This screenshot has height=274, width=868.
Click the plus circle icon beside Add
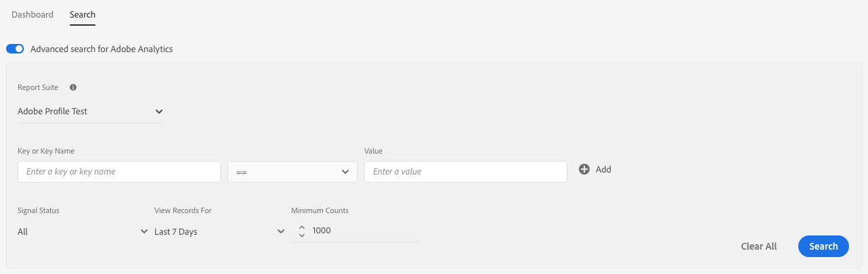pos(584,170)
